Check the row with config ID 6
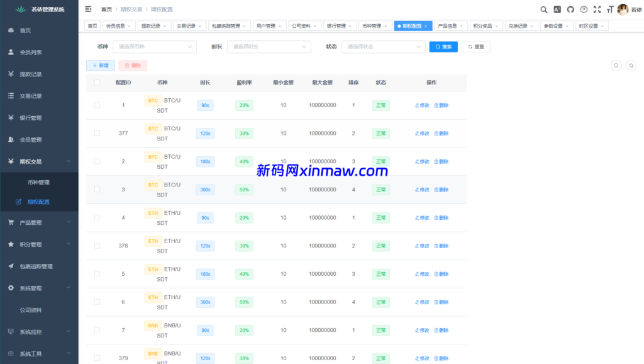644x364 pixels. click(97, 302)
